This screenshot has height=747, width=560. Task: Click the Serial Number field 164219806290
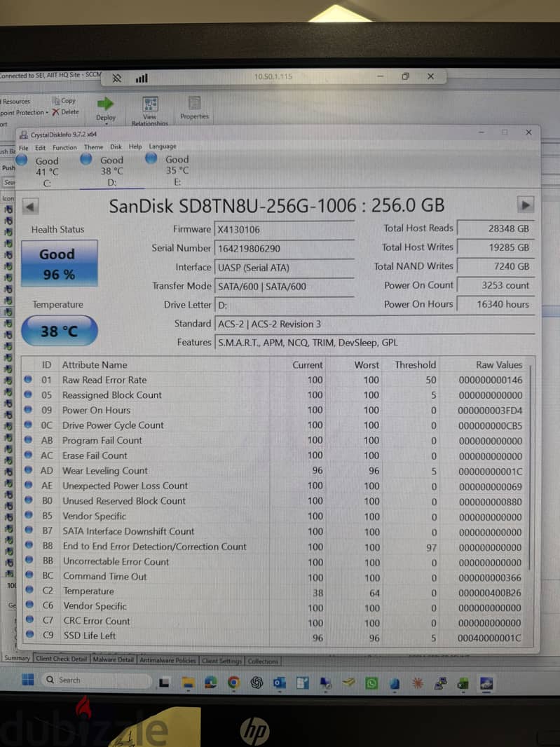click(285, 249)
